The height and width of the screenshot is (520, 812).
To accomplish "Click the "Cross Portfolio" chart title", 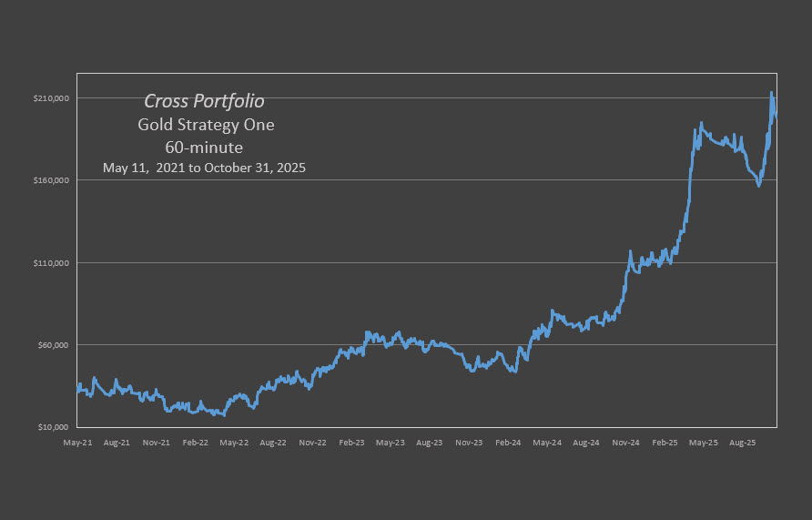I will [204, 101].
